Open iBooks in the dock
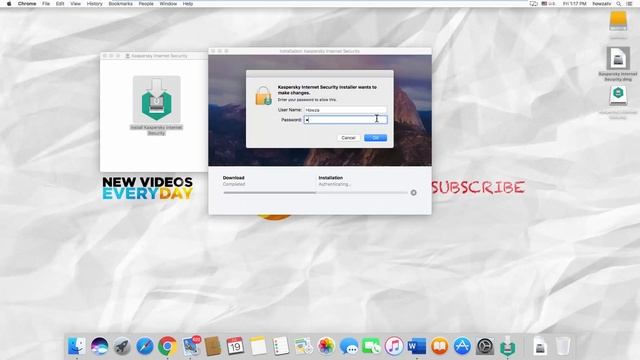Viewport: 640px width, 360px height. 439,346
